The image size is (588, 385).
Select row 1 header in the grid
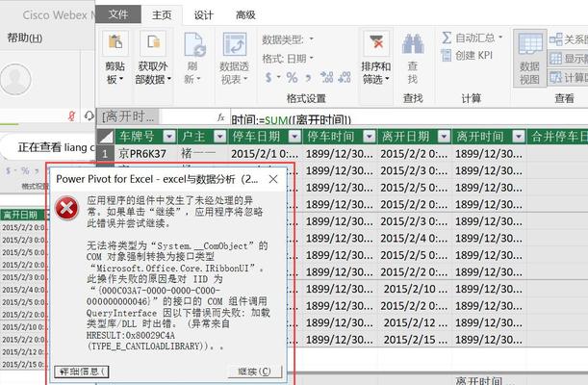(x=106, y=154)
